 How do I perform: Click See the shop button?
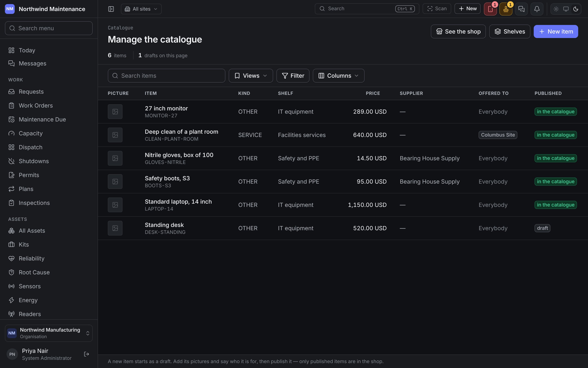(458, 31)
